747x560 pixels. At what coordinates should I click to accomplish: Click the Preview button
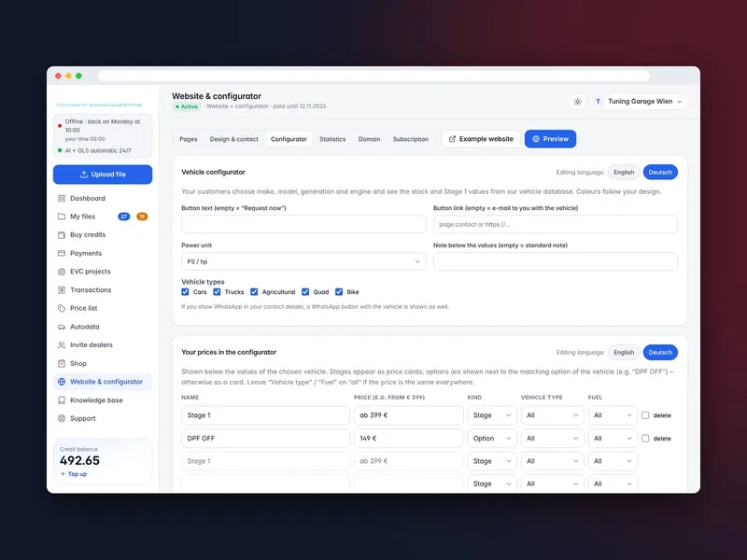click(x=550, y=139)
